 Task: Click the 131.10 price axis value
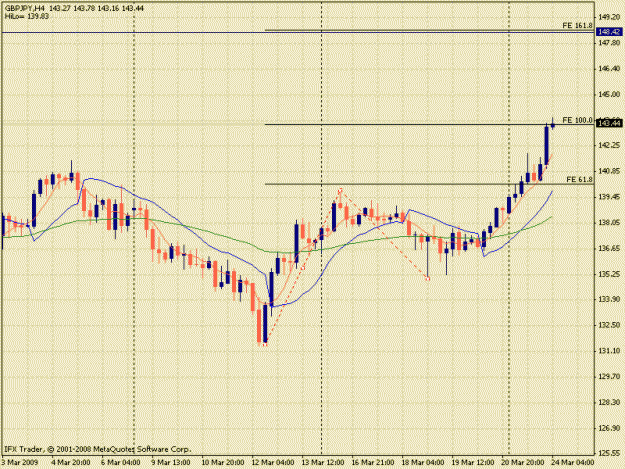(609, 351)
